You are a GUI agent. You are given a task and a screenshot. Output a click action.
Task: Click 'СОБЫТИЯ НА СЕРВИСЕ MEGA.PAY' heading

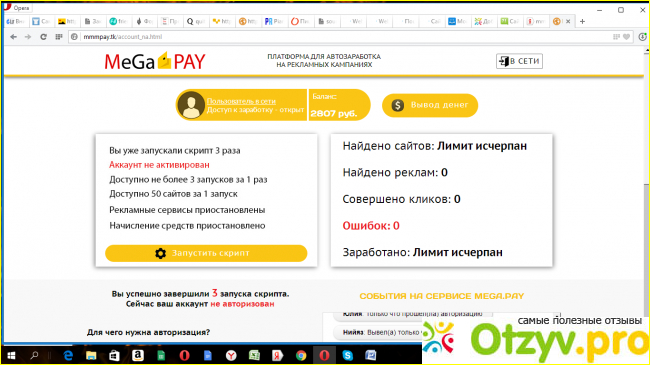pos(441,296)
